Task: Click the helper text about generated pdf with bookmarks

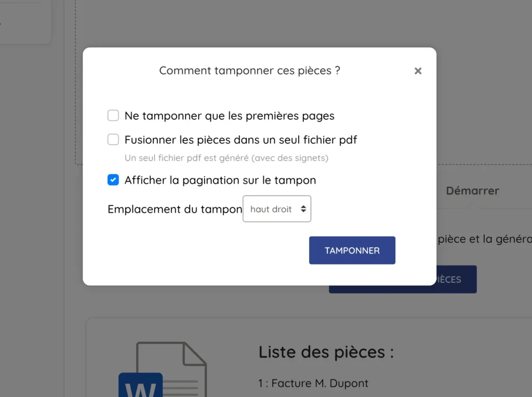Action: (225, 158)
